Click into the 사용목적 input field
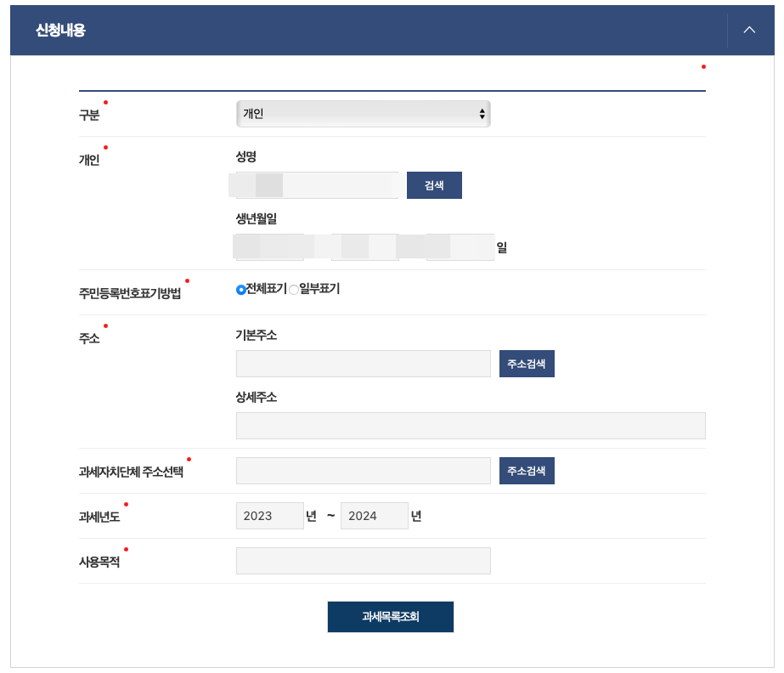Screen dimensions: 784x673 pos(363,561)
